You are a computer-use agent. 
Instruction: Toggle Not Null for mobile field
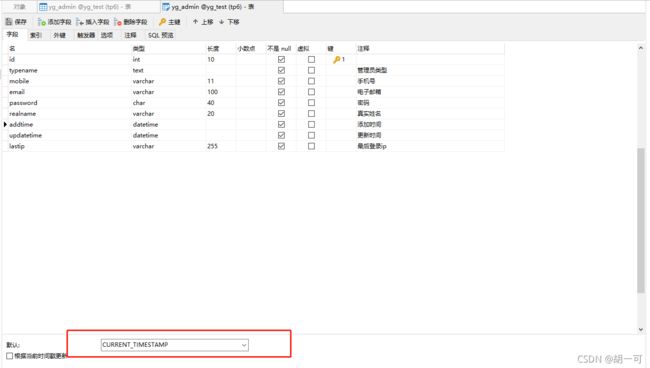coord(281,81)
